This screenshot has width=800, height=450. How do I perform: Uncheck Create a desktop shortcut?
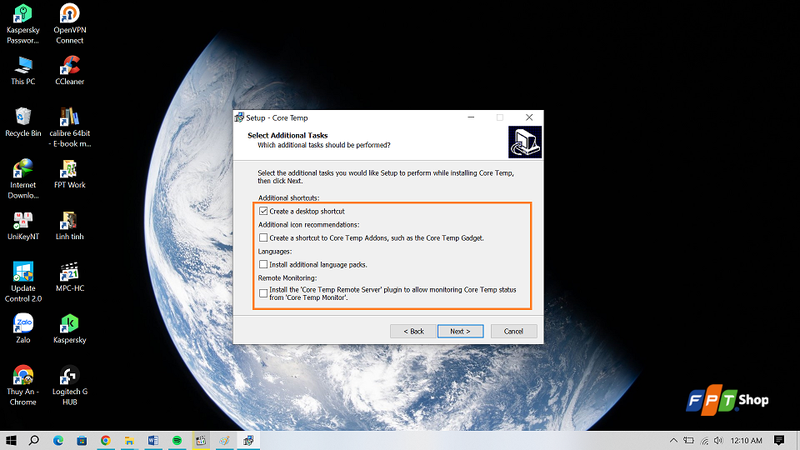(x=263, y=211)
